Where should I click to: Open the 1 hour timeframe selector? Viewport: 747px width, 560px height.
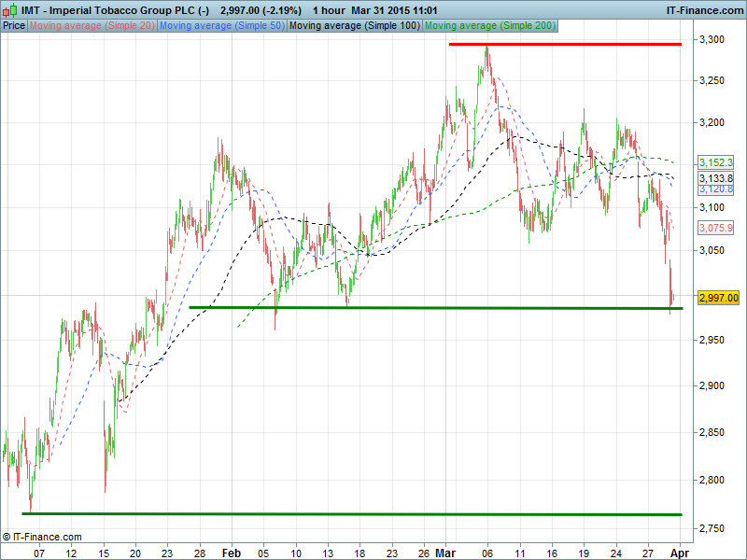[x=327, y=9]
